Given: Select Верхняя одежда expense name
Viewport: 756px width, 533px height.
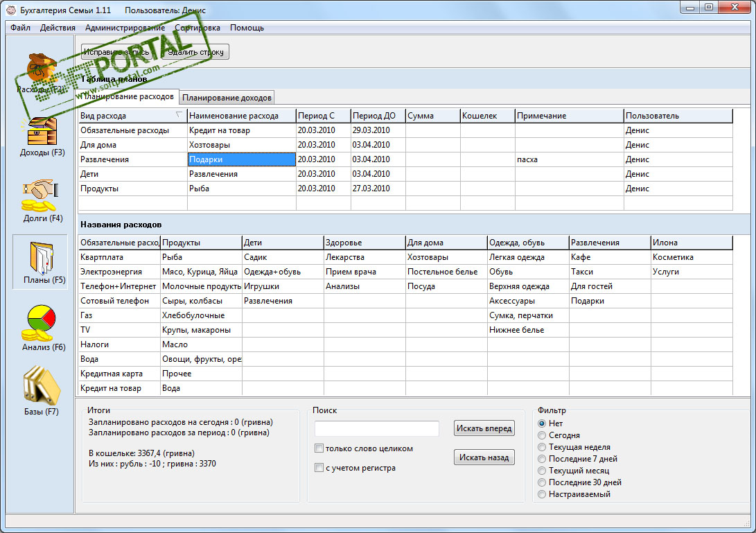Looking at the screenshot, I should (x=528, y=286).
